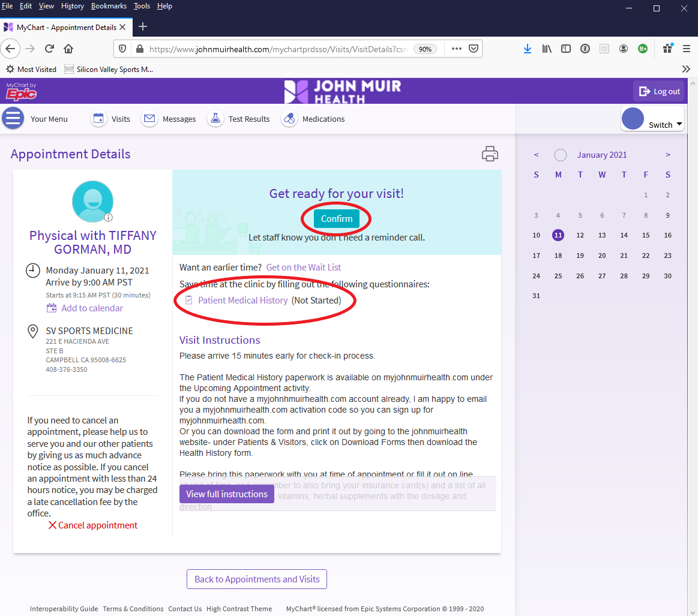Viewport: 698px width, 616px height.
Task: Open the Help menu
Action: coord(164,6)
